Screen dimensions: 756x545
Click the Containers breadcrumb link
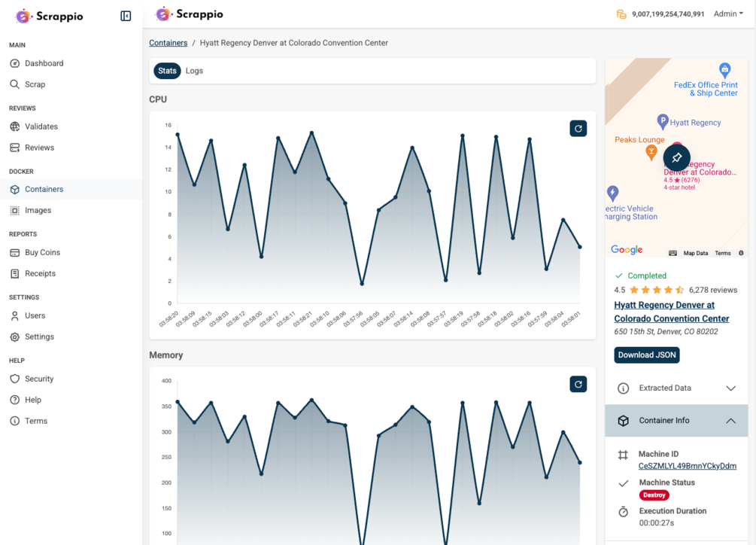[x=169, y=43]
